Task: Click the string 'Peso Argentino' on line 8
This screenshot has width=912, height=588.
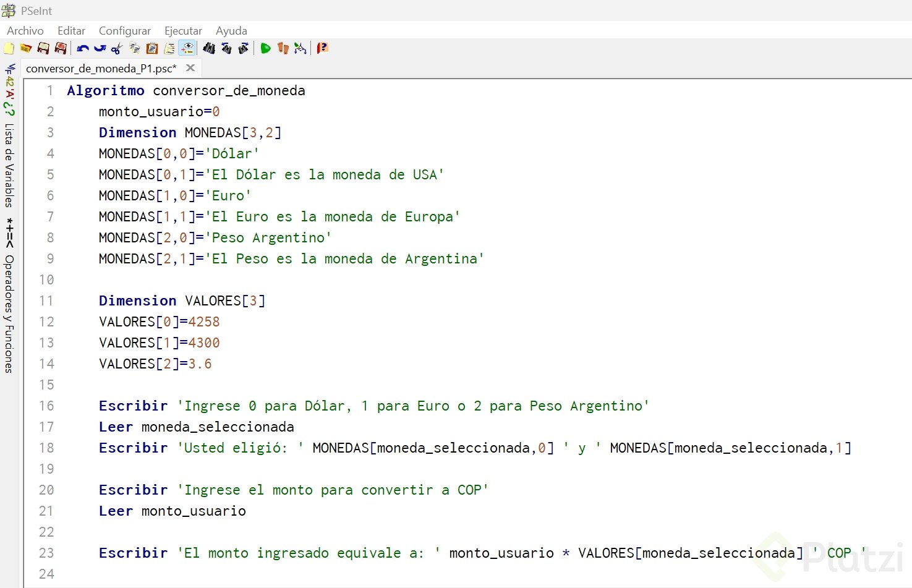Action: click(x=268, y=238)
